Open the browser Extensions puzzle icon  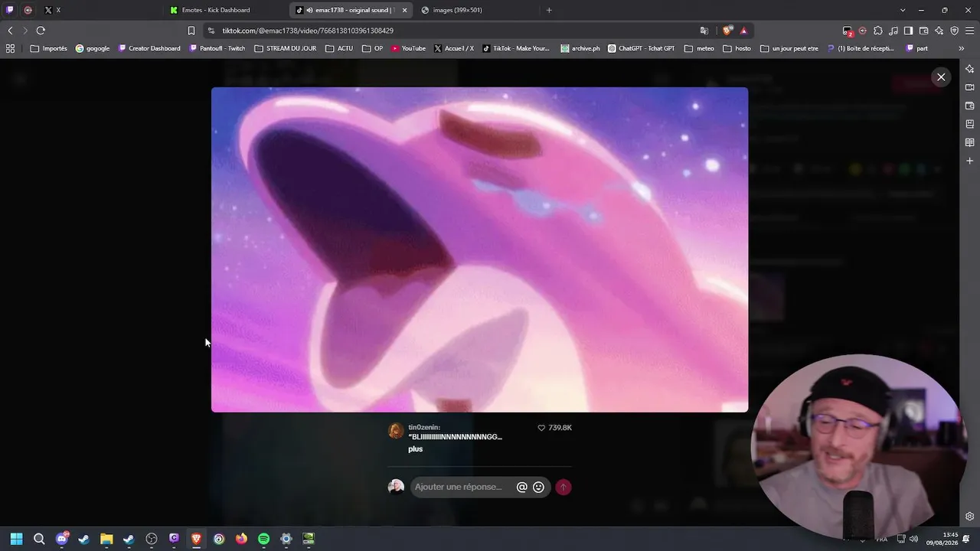tap(878, 31)
